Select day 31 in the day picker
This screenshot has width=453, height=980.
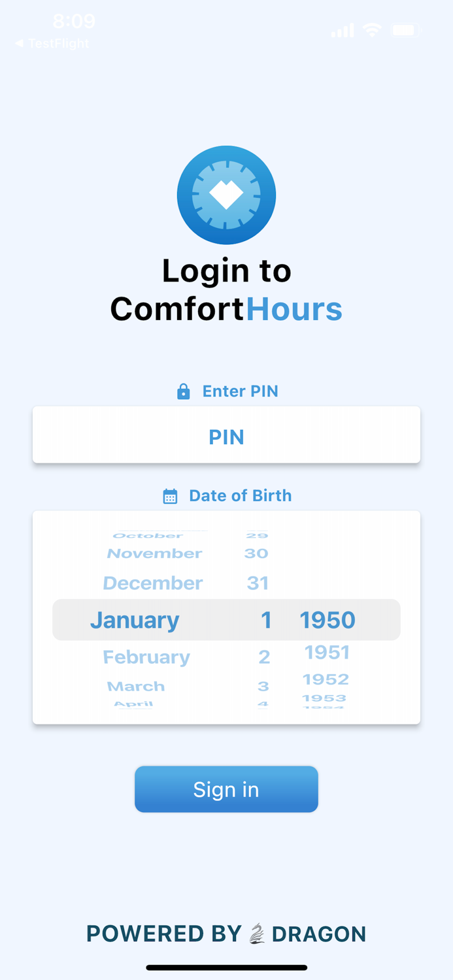(x=256, y=583)
